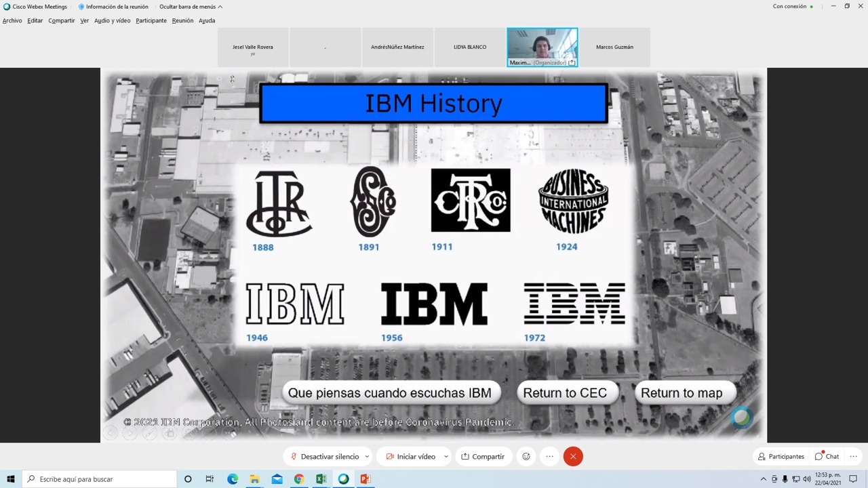Open Task View in taskbar
Screen dimensions: 868x488
point(210,479)
